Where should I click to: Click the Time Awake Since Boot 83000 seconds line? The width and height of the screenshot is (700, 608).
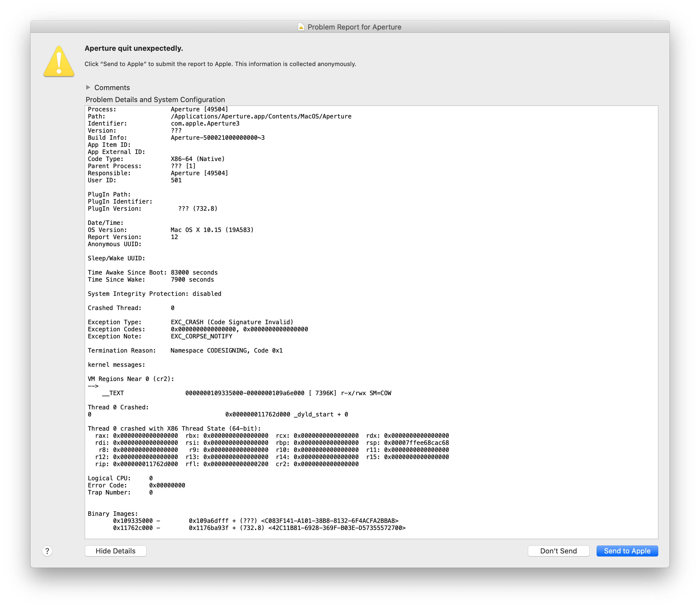(x=152, y=272)
